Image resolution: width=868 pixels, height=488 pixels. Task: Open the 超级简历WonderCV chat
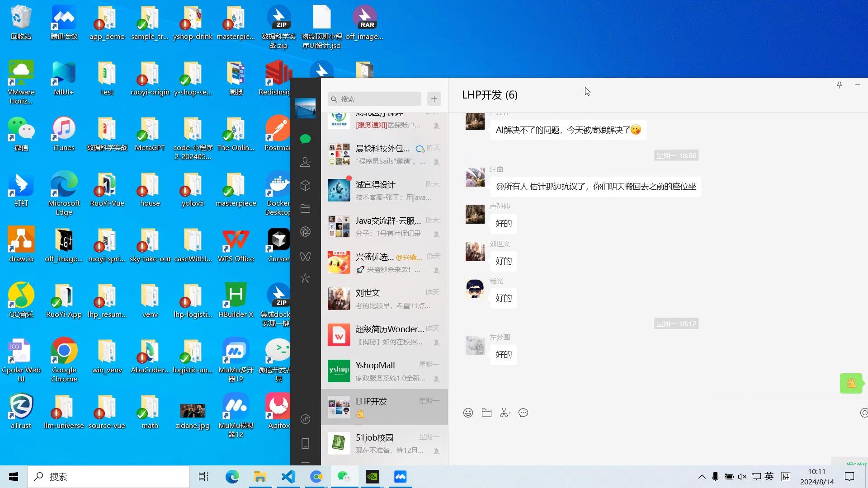[384, 335]
